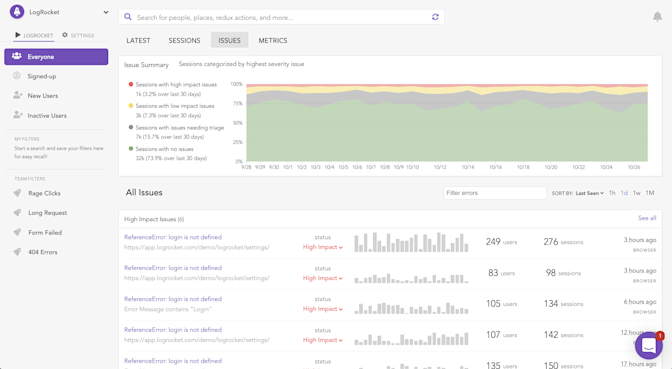Click the refresh icon in search bar
Image resolution: width=672 pixels, height=369 pixels.
tap(435, 17)
